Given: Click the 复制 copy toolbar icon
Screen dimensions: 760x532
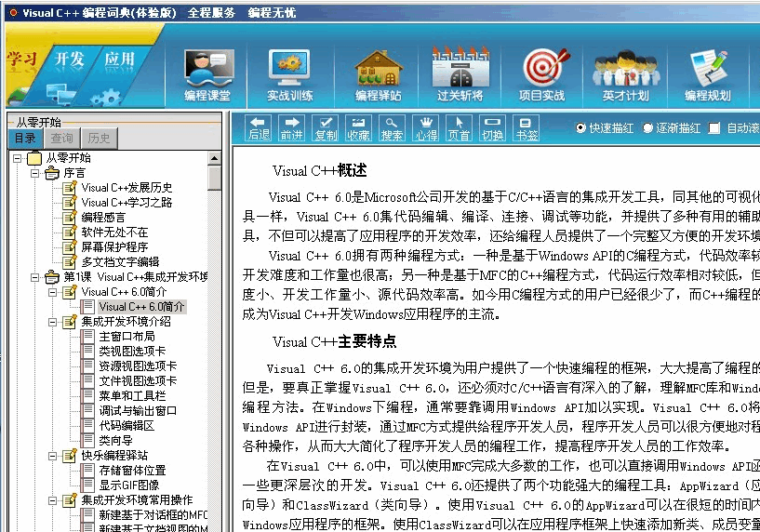Looking at the screenshot, I should coord(326,128).
